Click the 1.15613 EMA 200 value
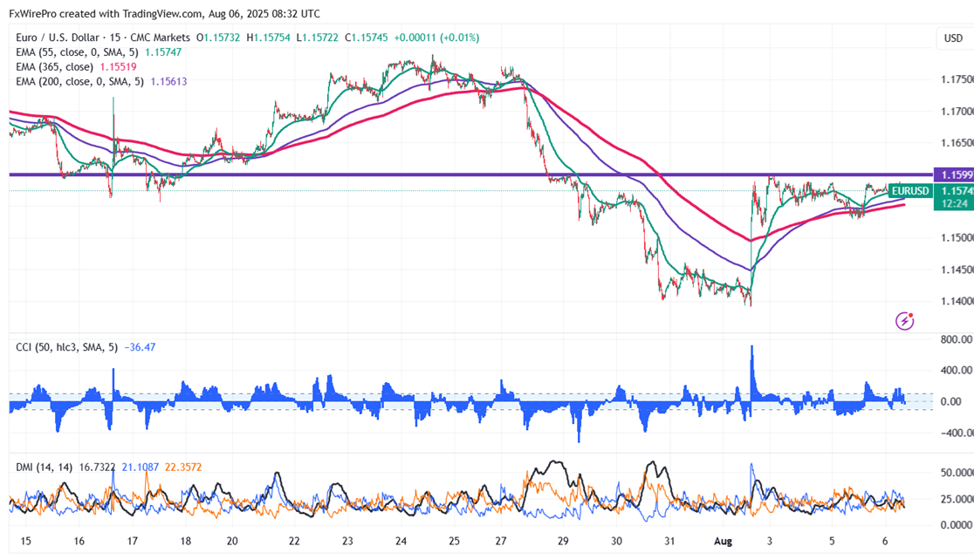 tap(168, 81)
